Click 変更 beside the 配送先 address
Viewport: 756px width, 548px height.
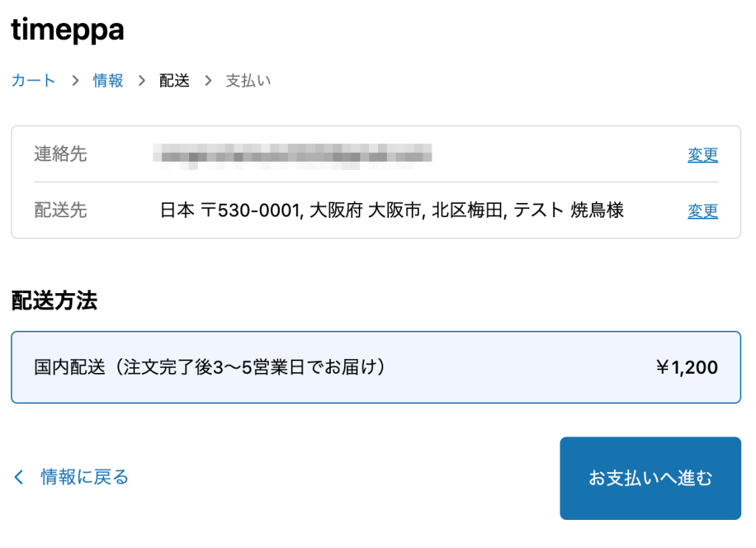(702, 210)
